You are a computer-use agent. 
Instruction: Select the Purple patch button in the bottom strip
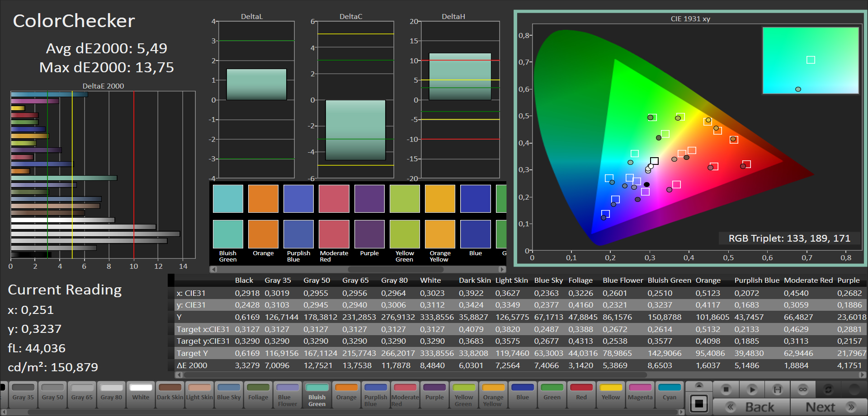point(434,395)
